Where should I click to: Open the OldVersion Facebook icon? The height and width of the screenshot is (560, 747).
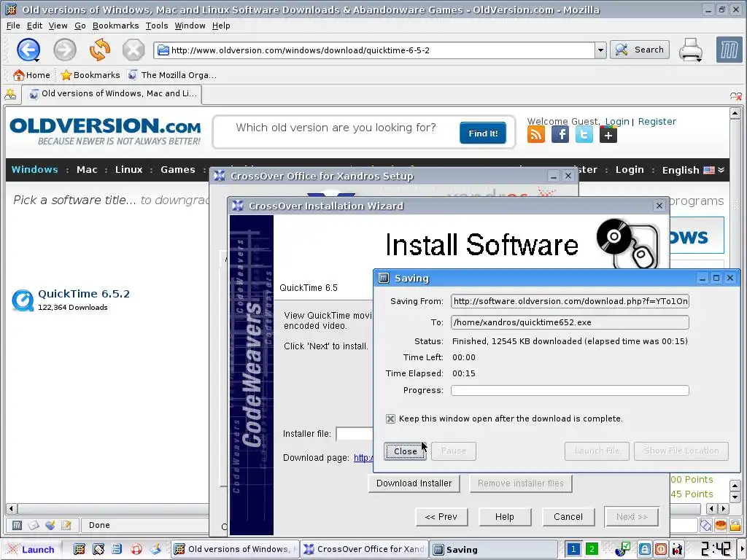pos(560,135)
